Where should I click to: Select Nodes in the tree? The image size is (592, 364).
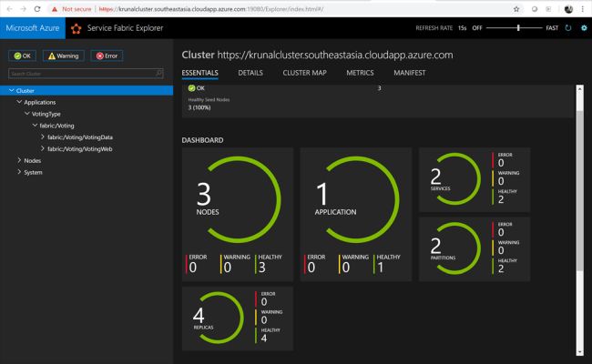point(33,161)
